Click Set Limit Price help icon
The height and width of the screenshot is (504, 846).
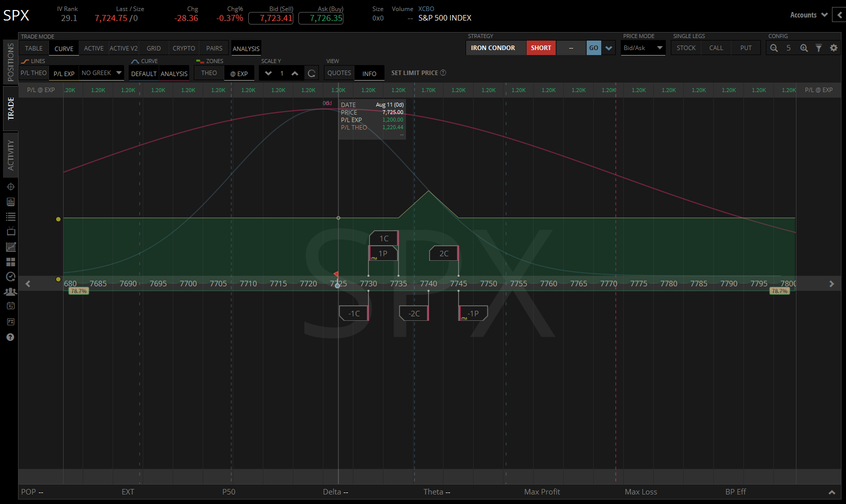pos(443,73)
